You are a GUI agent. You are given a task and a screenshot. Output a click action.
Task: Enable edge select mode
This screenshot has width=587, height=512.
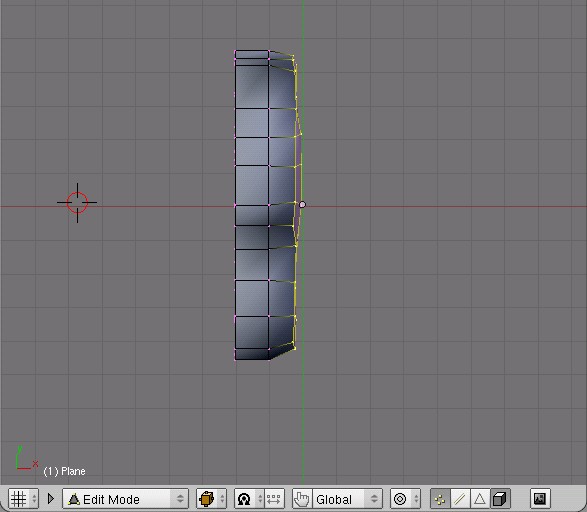coord(460,499)
